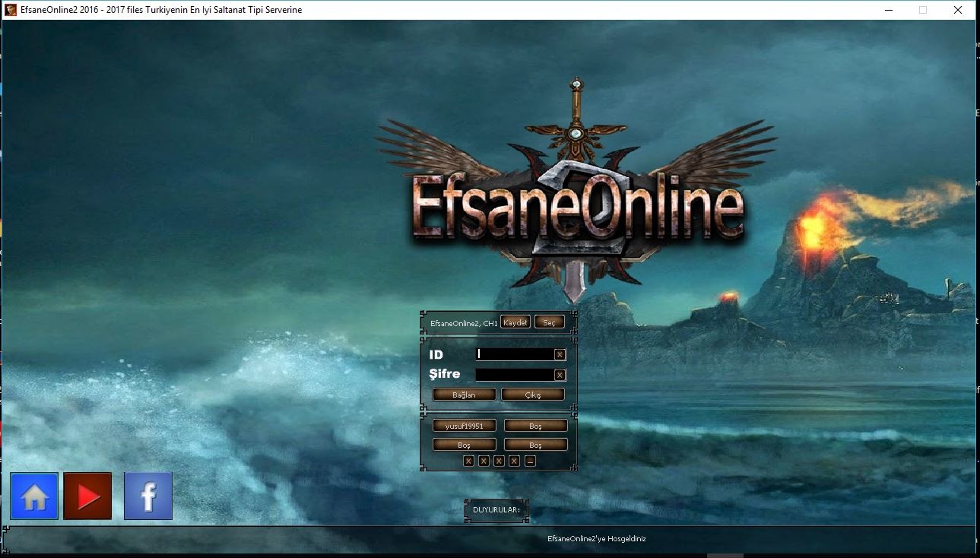
Task: Log in with the Bağlan button
Action: click(x=464, y=395)
